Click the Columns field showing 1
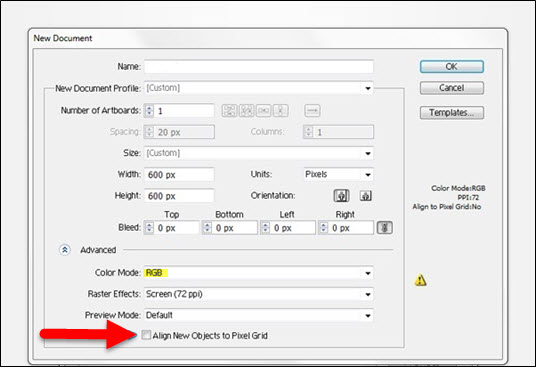 pyautogui.click(x=343, y=132)
